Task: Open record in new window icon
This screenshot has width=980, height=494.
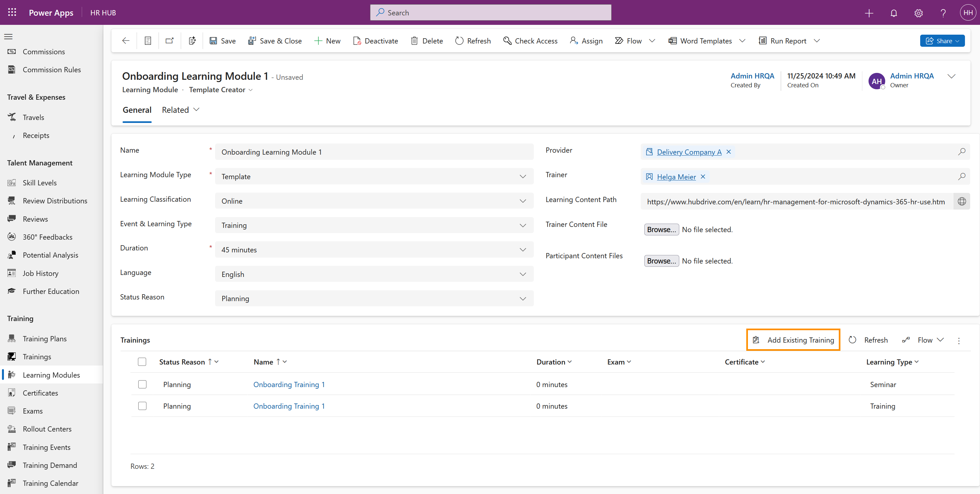Action: 170,41
